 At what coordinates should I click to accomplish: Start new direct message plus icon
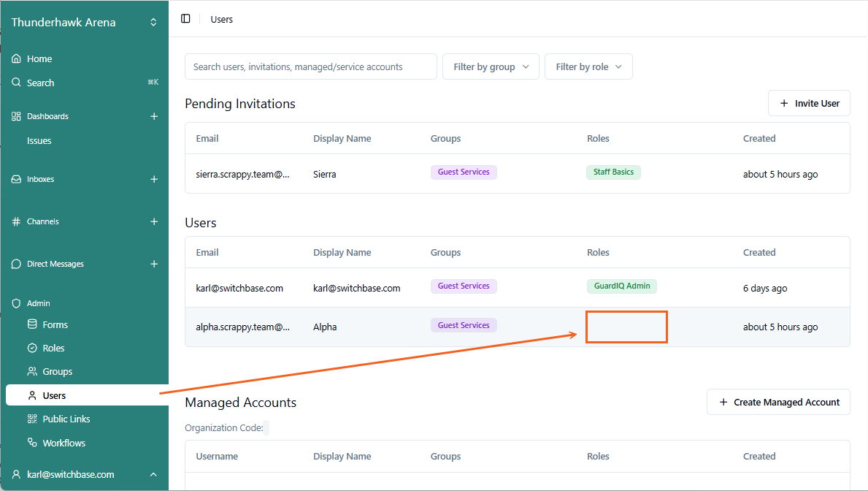tap(154, 264)
